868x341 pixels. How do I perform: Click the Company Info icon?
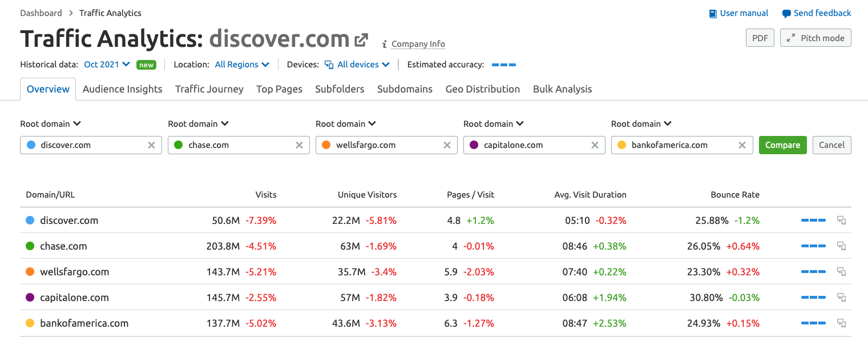(x=385, y=44)
